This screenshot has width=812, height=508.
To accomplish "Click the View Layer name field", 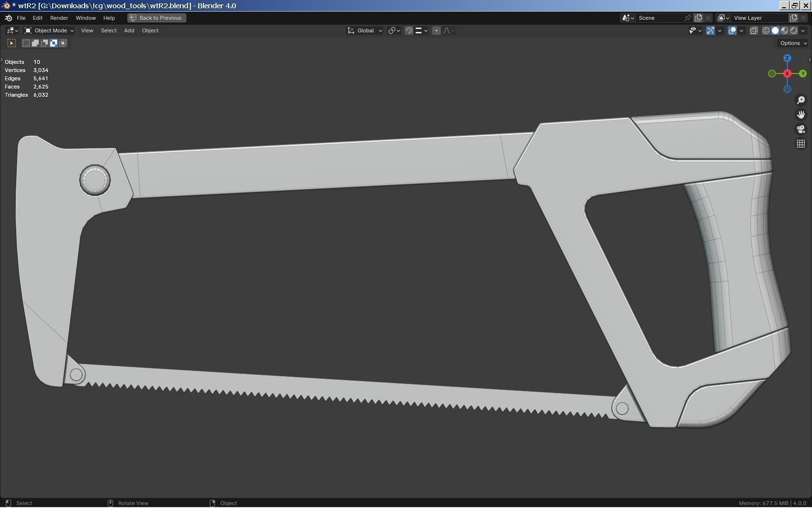I will click(x=759, y=18).
